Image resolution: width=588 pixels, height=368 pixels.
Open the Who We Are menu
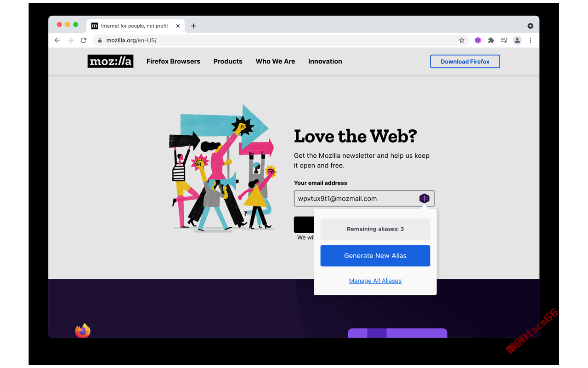tap(275, 61)
